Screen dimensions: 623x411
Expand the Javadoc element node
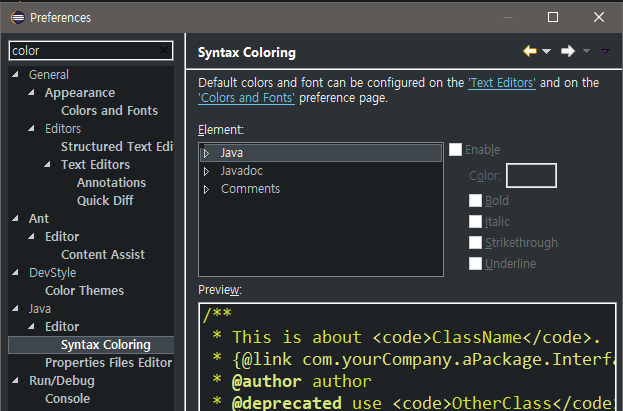pos(206,171)
